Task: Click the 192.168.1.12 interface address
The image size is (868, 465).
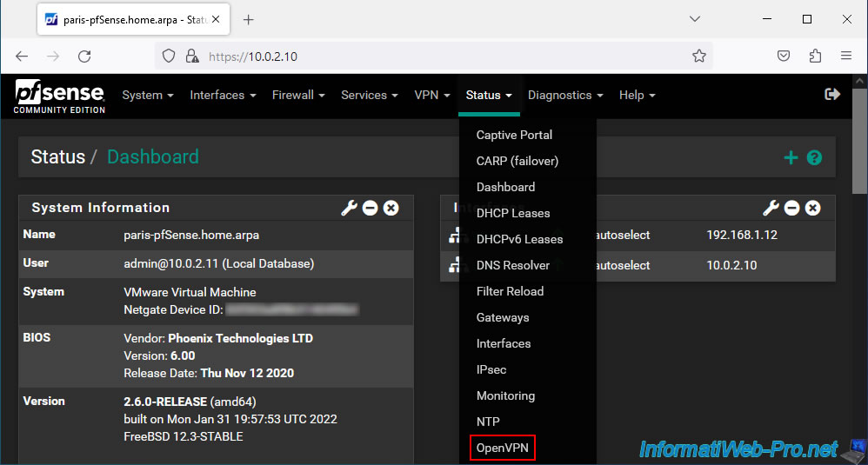Action: 742,235
